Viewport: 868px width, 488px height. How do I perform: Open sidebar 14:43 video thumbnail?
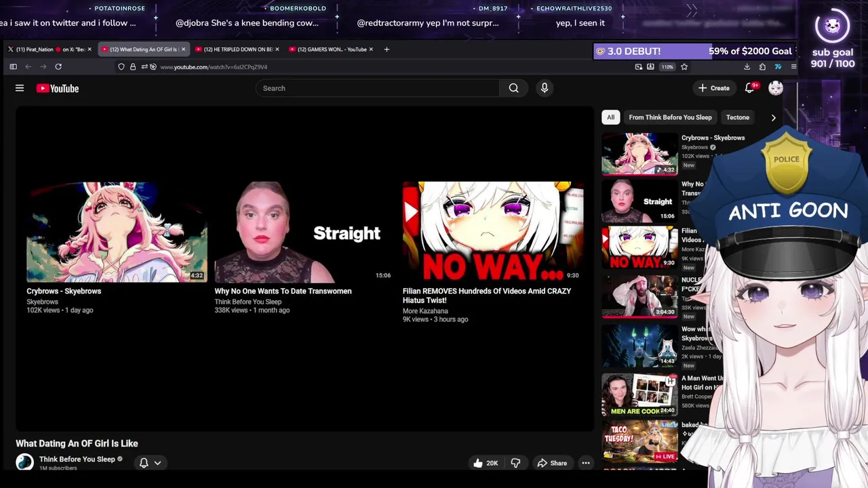click(639, 345)
